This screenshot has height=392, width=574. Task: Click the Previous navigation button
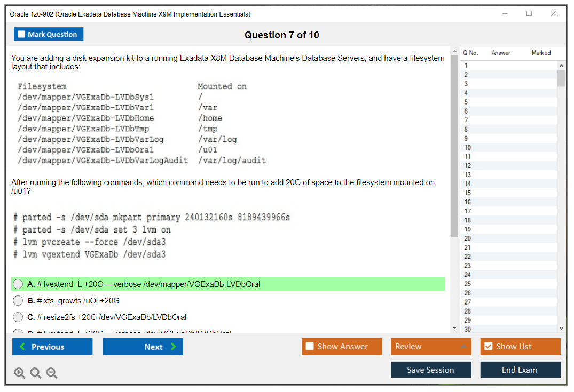coord(52,346)
